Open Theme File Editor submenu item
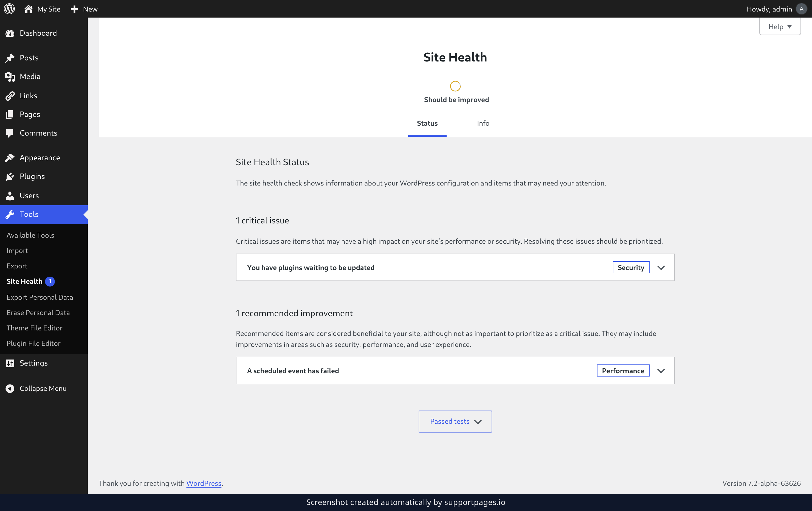The height and width of the screenshot is (511, 812). coord(34,328)
